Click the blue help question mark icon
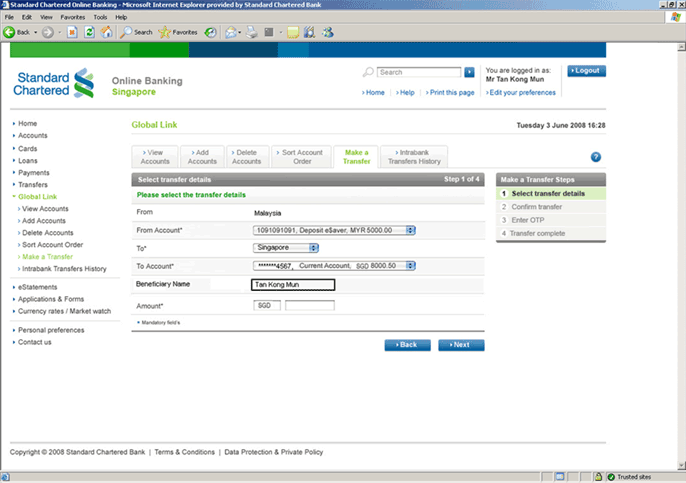This screenshot has width=686, height=483. pyautogui.click(x=595, y=157)
